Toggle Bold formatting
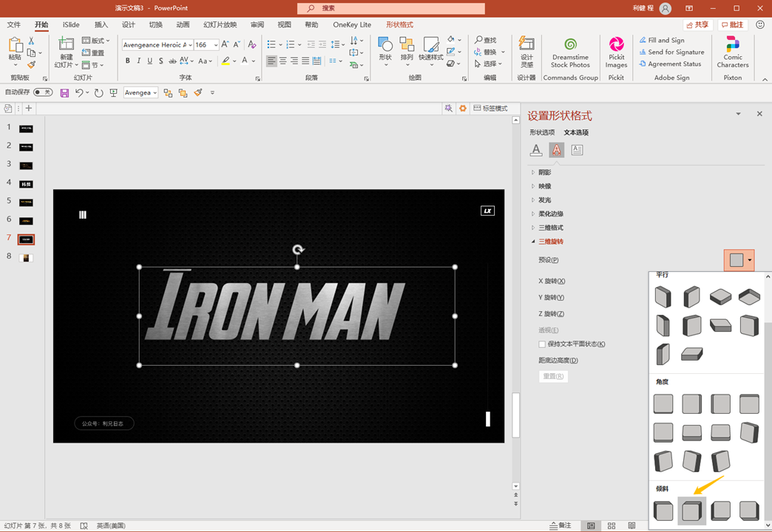The image size is (772, 532). click(127, 61)
